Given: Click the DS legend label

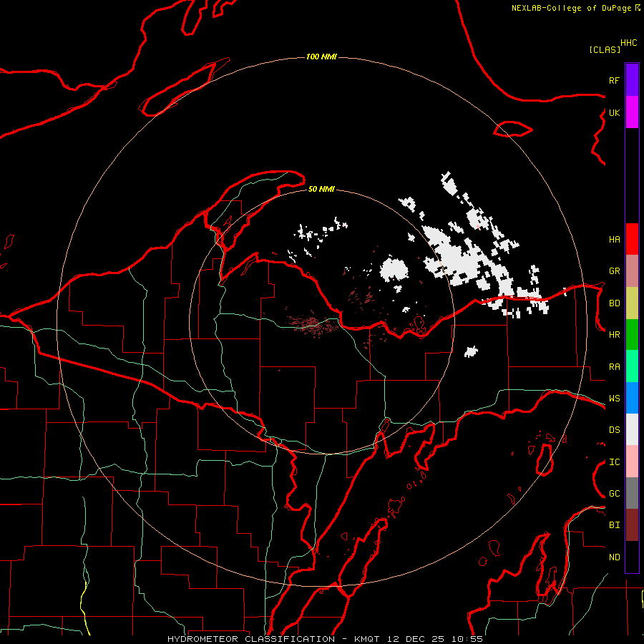Looking at the screenshot, I should (614, 430).
